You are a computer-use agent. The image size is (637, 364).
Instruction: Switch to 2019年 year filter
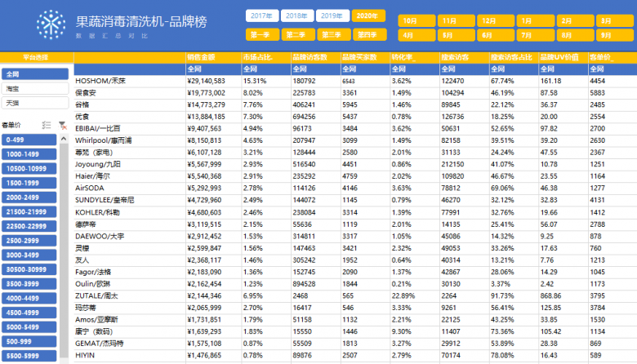[331, 16]
